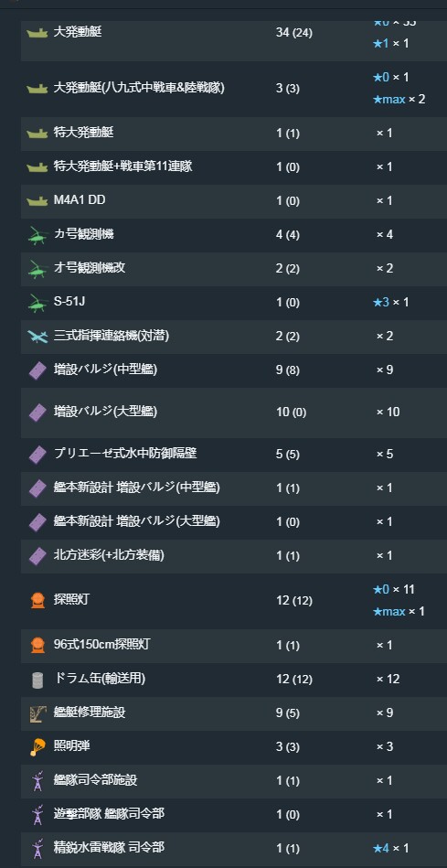The height and width of the screenshot is (868, 447).
Task: Select the 北方迷彩(+北方装備) entry
Action: 109,554
